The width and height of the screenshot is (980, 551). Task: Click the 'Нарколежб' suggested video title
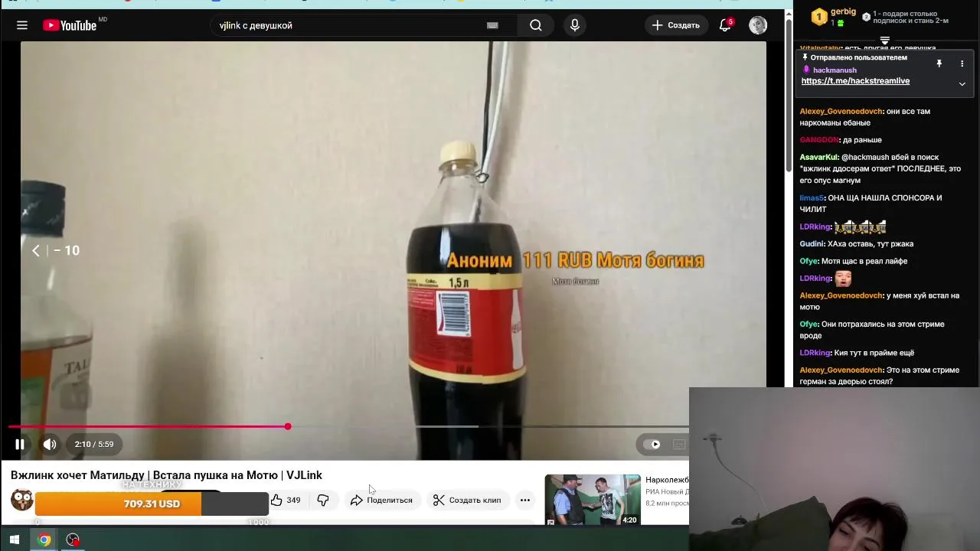pos(667,480)
